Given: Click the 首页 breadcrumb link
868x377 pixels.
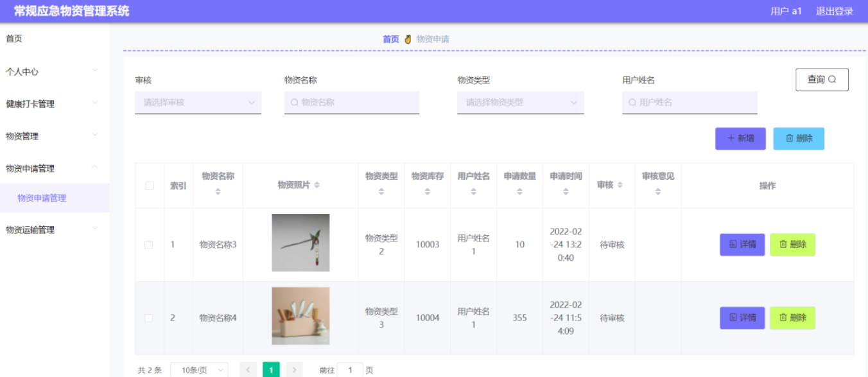Looking at the screenshot, I should 390,39.
